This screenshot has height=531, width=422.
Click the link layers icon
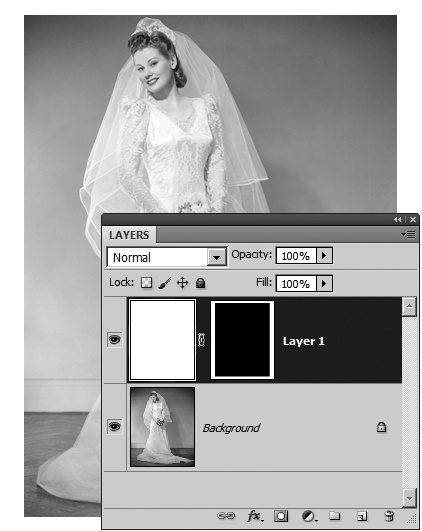point(226,516)
